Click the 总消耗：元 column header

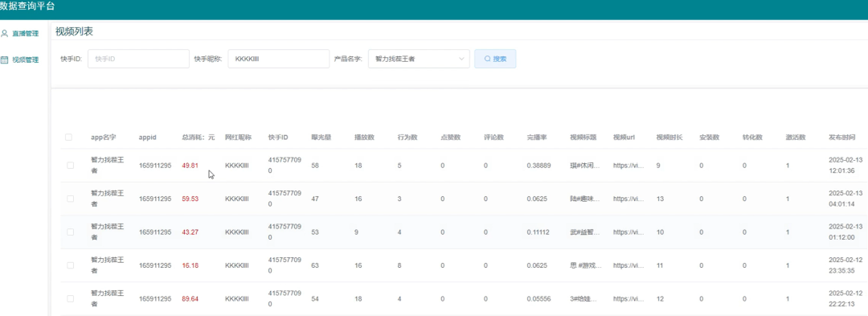(199, 137)
